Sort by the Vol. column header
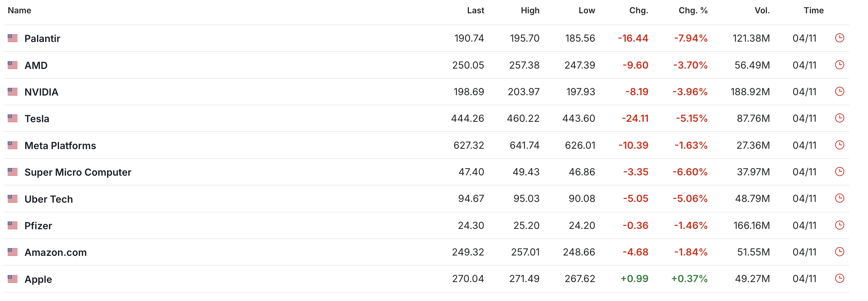 tap(762, 10)
